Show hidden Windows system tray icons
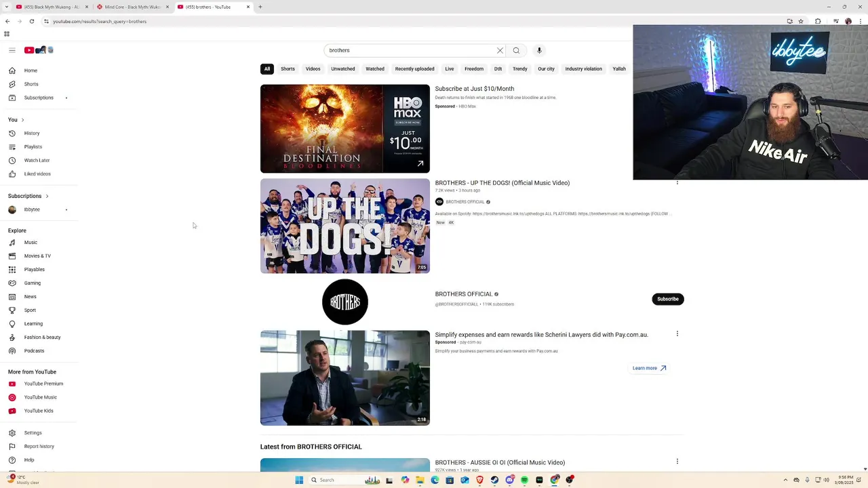The width and height of the screenshot is (868, 488). point(785,480)
